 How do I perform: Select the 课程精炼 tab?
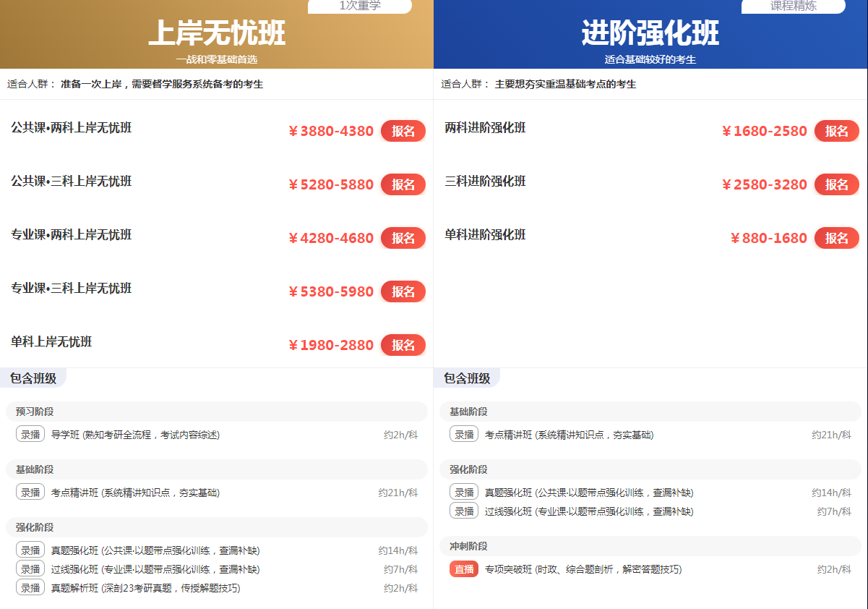pyautogui.click(x=794, y=7)
